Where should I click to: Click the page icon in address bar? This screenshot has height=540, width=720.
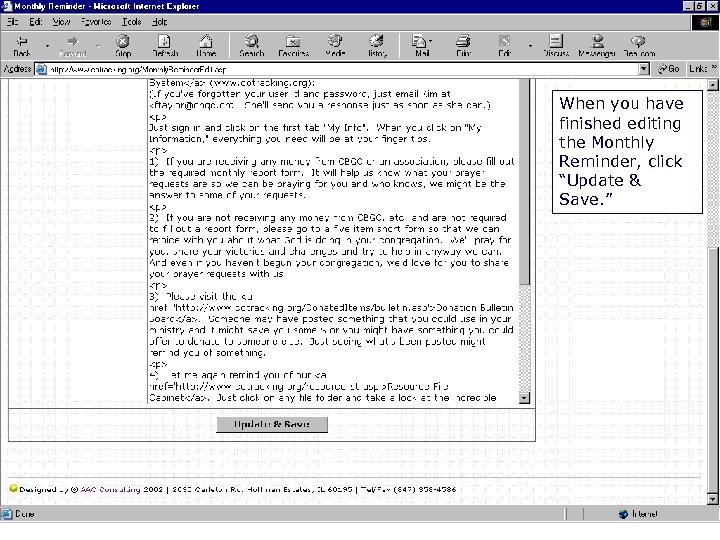[x=41, y=69]
